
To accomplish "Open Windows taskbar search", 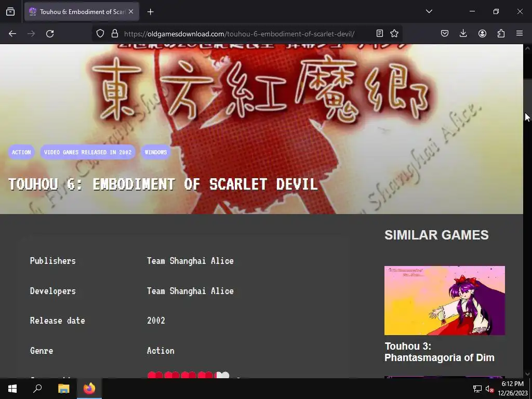I will click(x=37, y=389).
